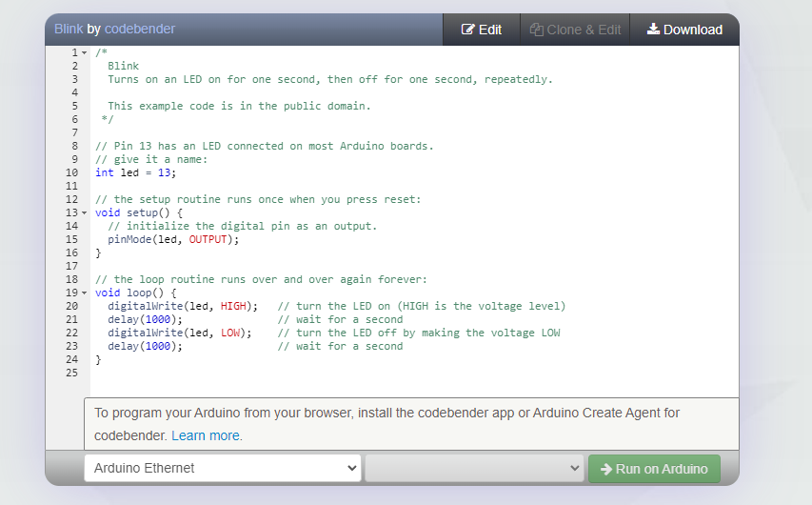Image resolution: width=812 pixels, height=505 pixels.
Task: Open the empty port selection dropdown
Action: [474, 468]
